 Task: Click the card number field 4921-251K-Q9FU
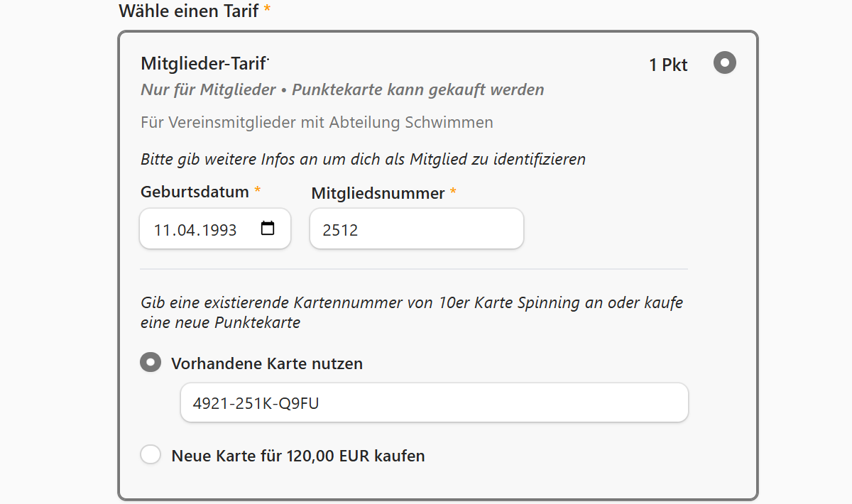pyautogui.click(x=435, y=402)
